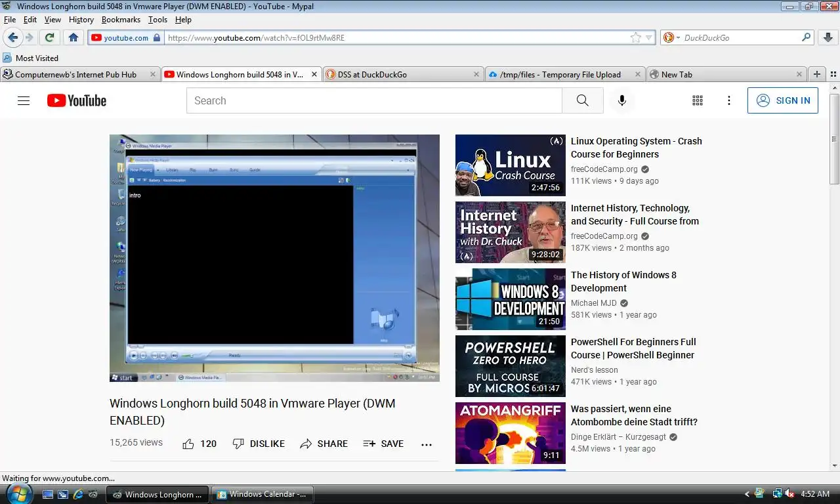Click Switch between windows quick launch icon
Screen dimensions: 840x504
point(63,494)
